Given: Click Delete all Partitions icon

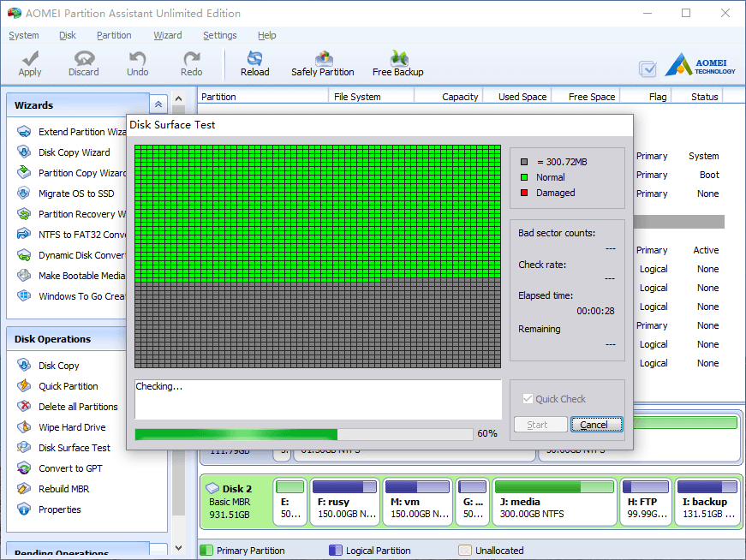Looking at the screenshot, I should 24,407.
